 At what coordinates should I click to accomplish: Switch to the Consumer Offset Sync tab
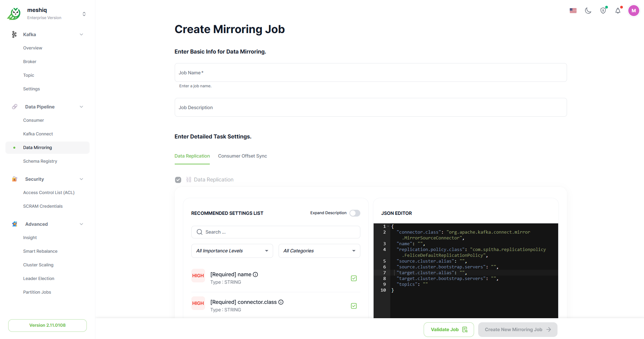pyautogui.click(x=242, y=156)
